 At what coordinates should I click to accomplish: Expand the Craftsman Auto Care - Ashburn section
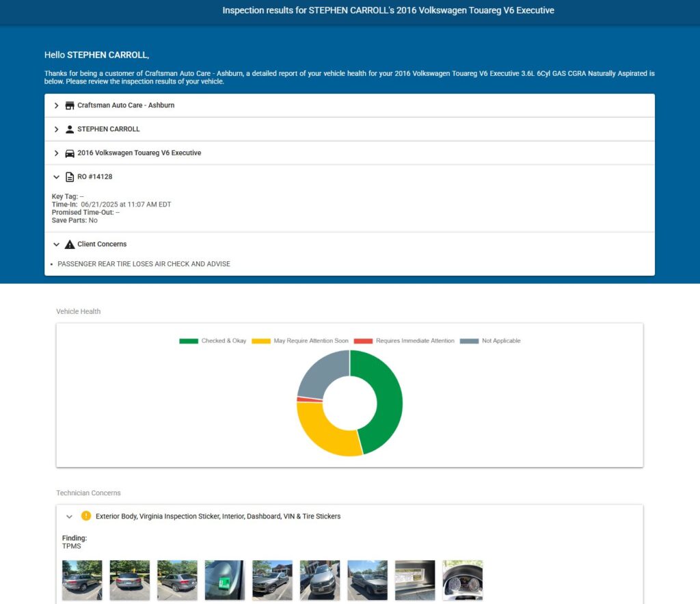[x=56, y=105]
